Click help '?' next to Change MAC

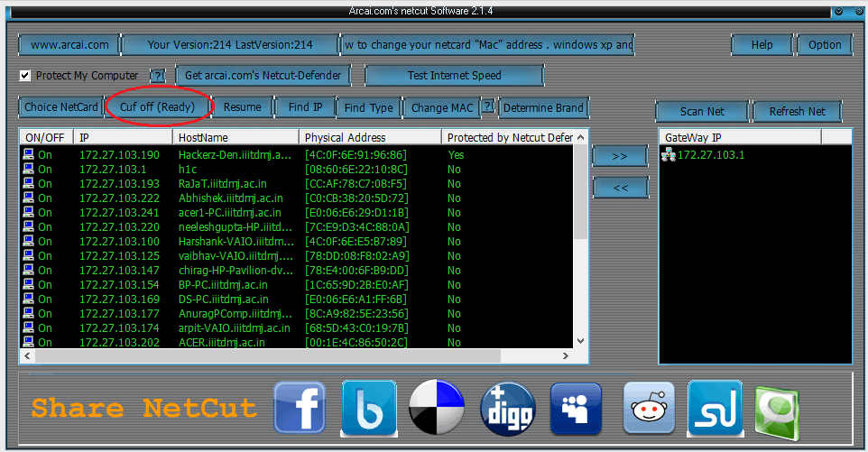(487, 106)
